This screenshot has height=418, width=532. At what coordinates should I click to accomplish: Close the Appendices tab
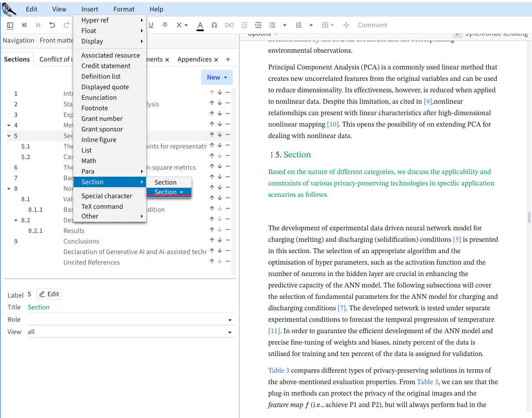coord(216,59)
